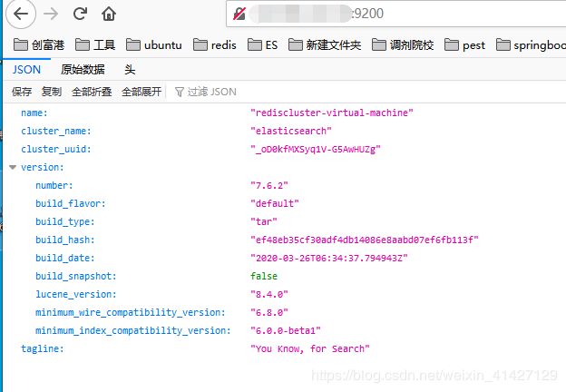Click the "6.8.0" wire compatibility value

tap(269, 312)
